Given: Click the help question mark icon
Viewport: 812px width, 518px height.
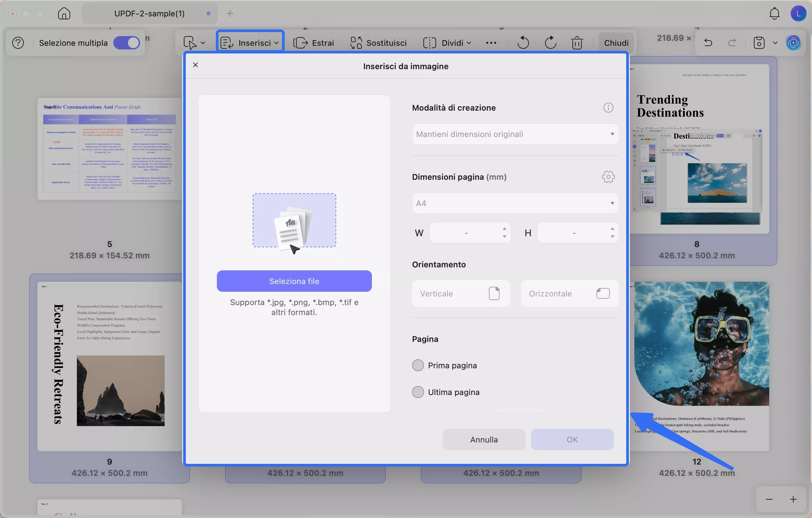Looking at the screenshot, I should pyautogui.click(x=18, y=43).
